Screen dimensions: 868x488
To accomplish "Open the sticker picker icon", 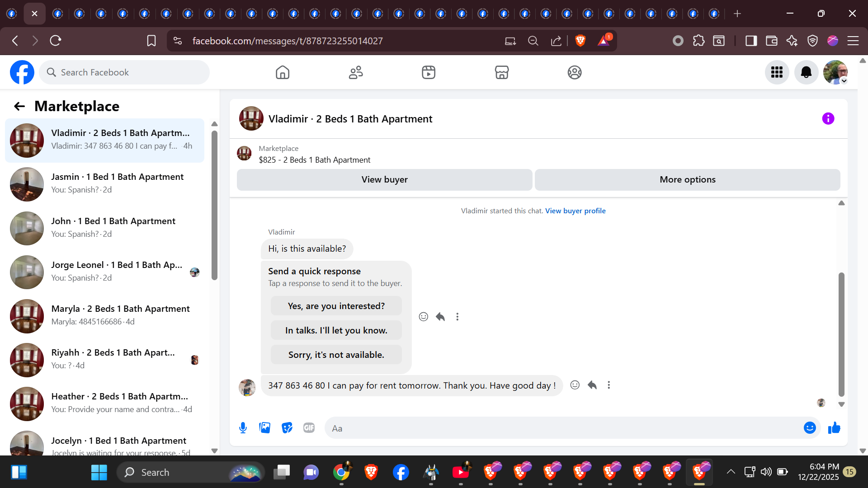I will tap(287, 428).
